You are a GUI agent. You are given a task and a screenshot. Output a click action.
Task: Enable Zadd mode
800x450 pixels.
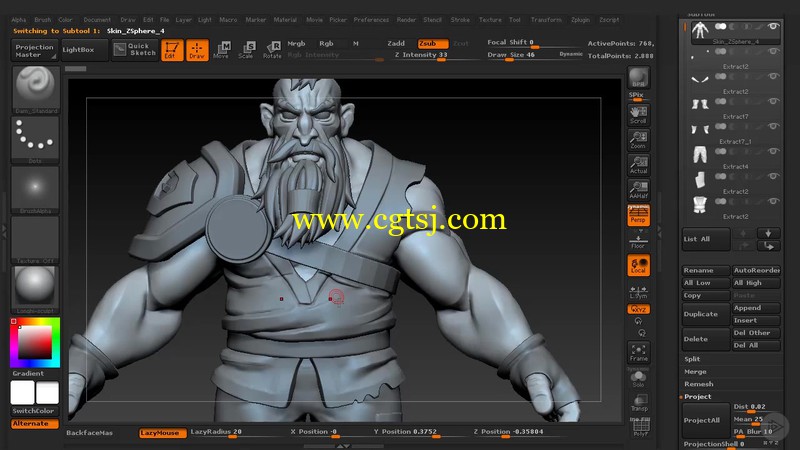pos(396,43)
